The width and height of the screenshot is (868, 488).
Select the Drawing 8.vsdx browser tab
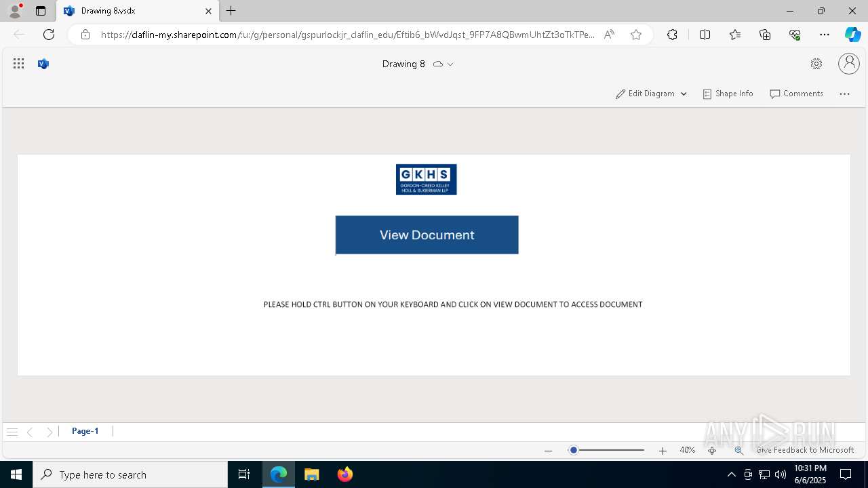(x=138, y=11)
